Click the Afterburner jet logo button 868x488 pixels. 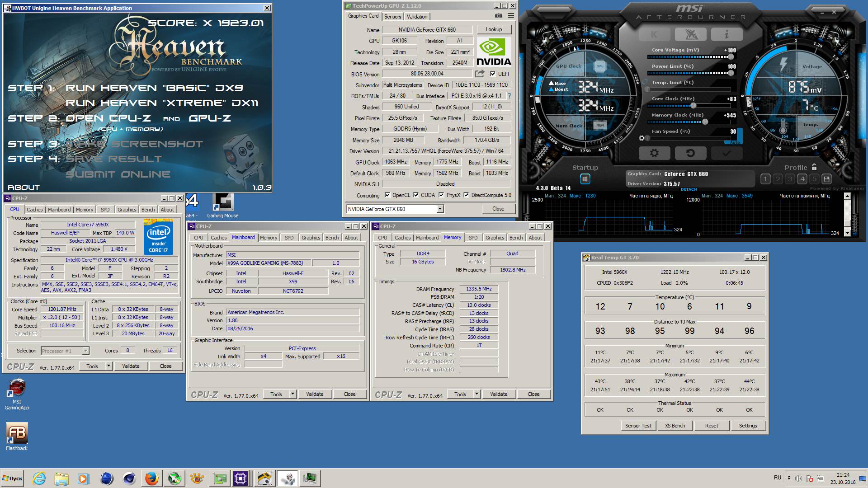pos(690,34)
